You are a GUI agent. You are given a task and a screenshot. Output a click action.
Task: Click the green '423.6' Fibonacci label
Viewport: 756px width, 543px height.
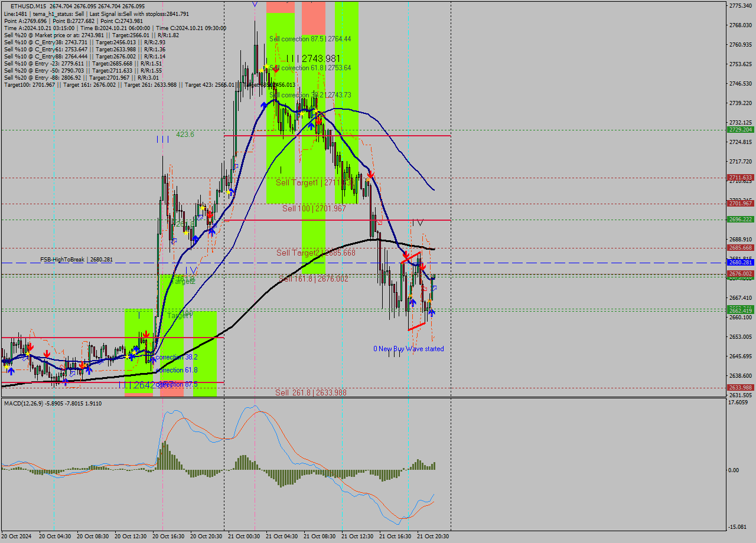click(185, 135)
